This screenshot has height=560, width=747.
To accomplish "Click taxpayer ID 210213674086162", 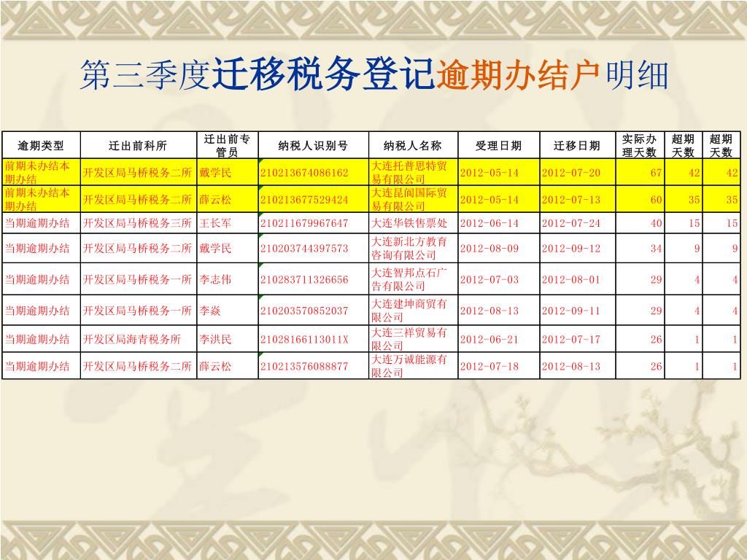I will 304,173.
